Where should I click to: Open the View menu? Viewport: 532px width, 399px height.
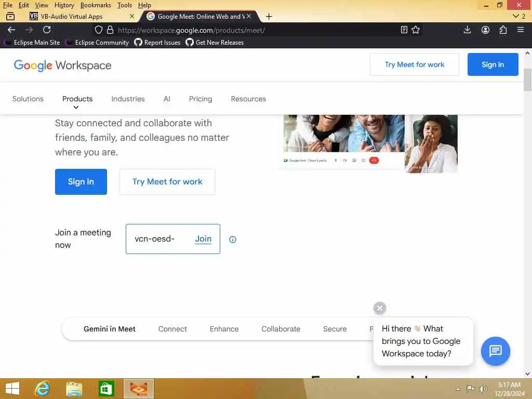coord(42,5)
